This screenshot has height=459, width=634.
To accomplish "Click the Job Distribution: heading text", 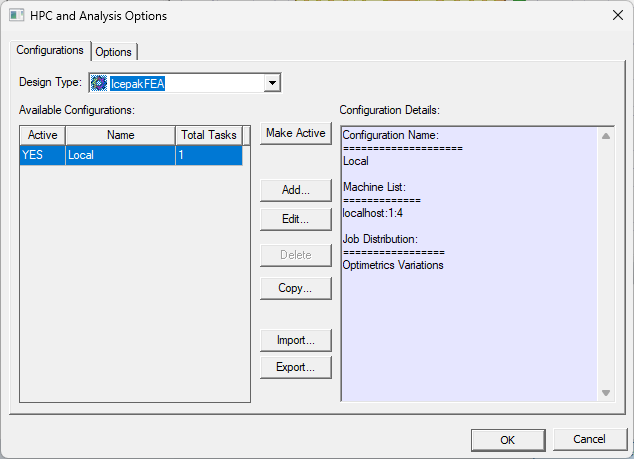I will click(x=380, y=239).
